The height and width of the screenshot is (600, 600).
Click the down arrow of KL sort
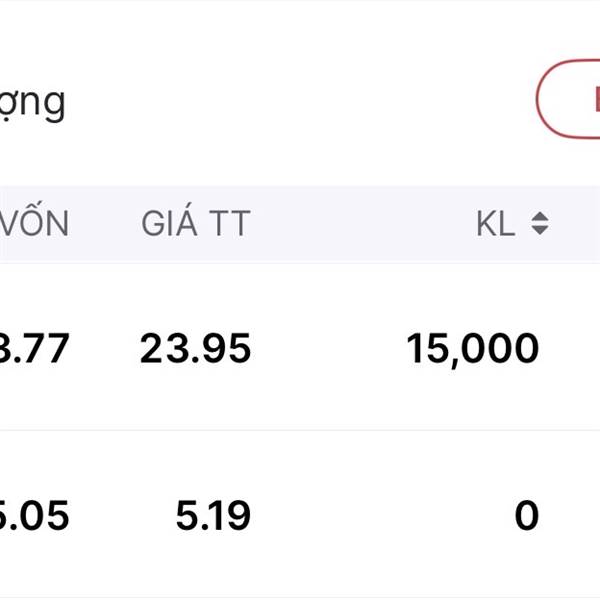(x=539, y=231)
